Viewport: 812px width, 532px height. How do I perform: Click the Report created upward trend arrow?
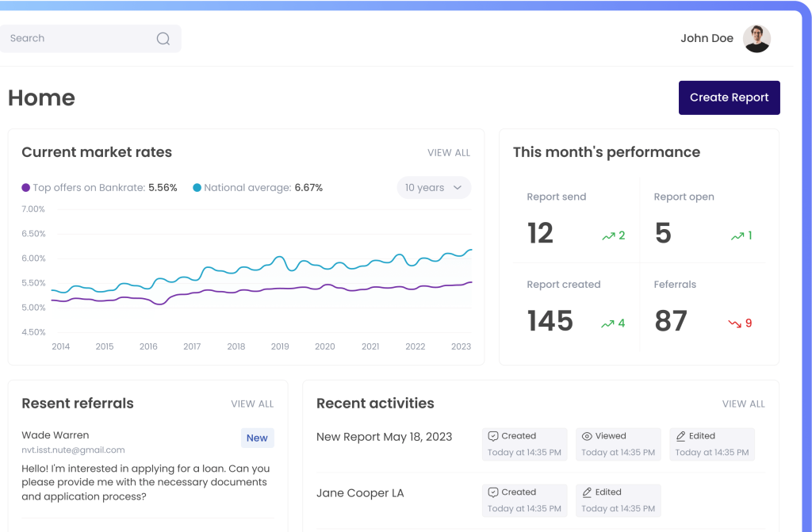[x=608, y=323]
